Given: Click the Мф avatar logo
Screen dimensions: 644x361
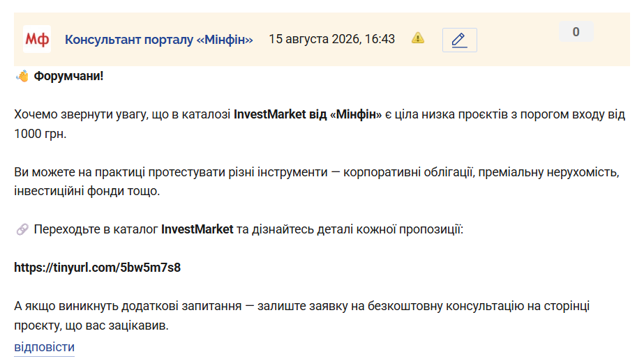Looking at the screenshot, I should (x=37, y=39).
